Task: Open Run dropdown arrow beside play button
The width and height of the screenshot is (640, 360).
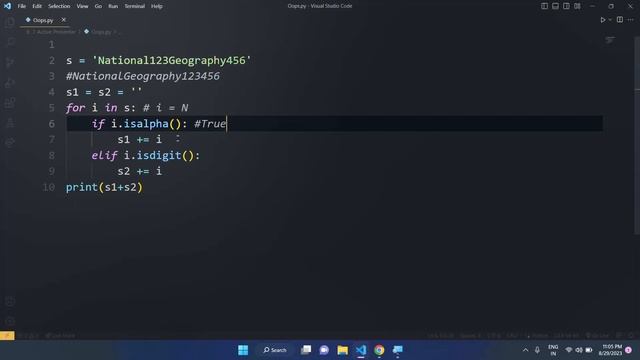Action: coord(610,20)
